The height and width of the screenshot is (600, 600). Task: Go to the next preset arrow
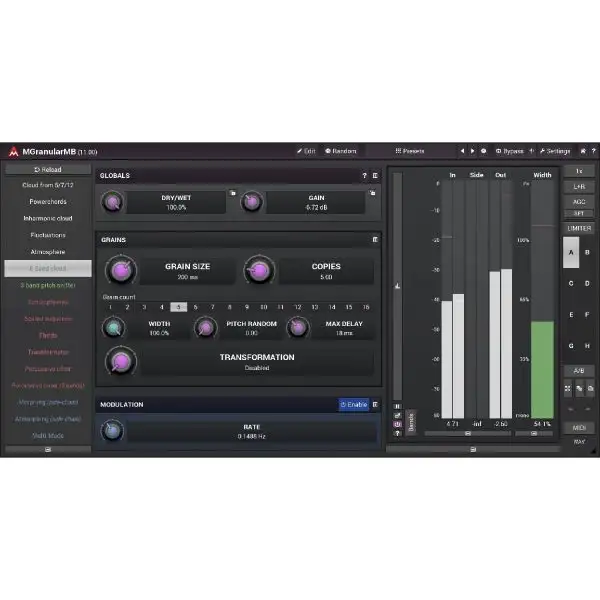[x=473, y=151]
